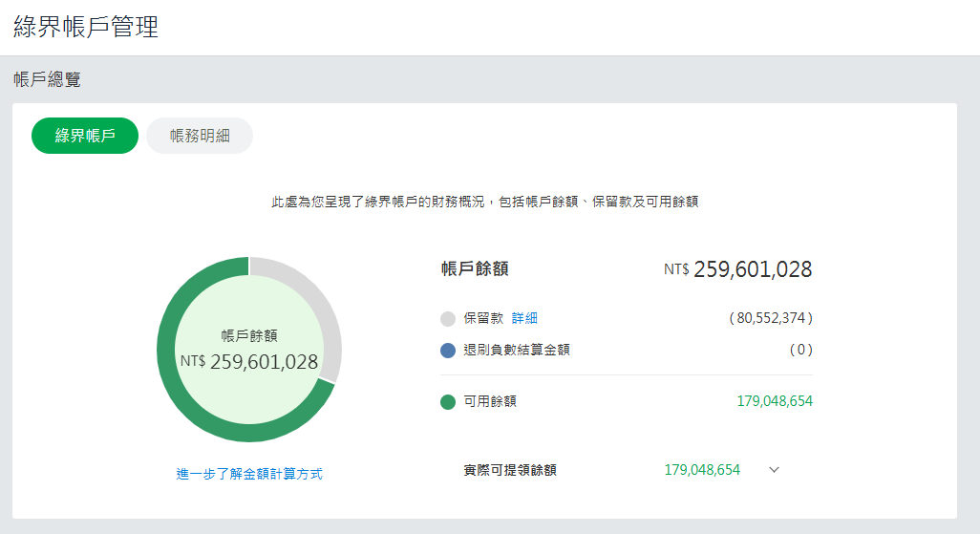Click the green 可用餘額 amount value
The width and height of the screenshot is (980, 534).
pyautogui.click(x=775, y=401)
